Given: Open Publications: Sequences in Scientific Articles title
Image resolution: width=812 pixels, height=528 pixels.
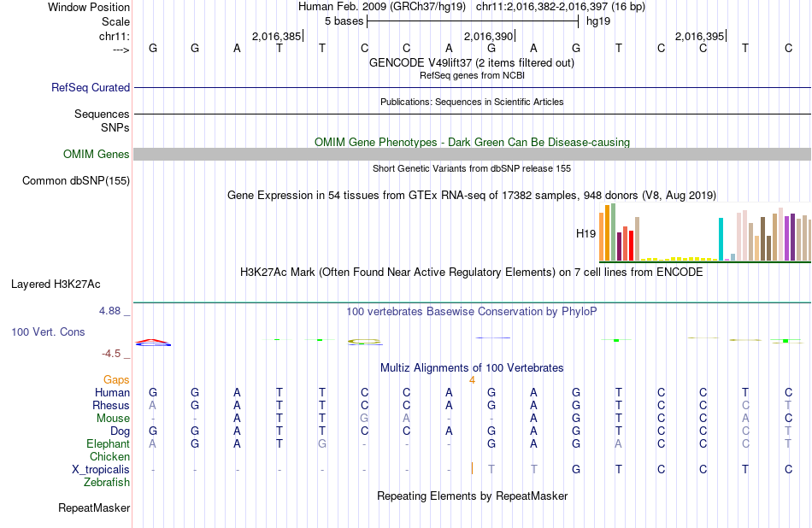Looking at the screenshot, I should (472, 102).
